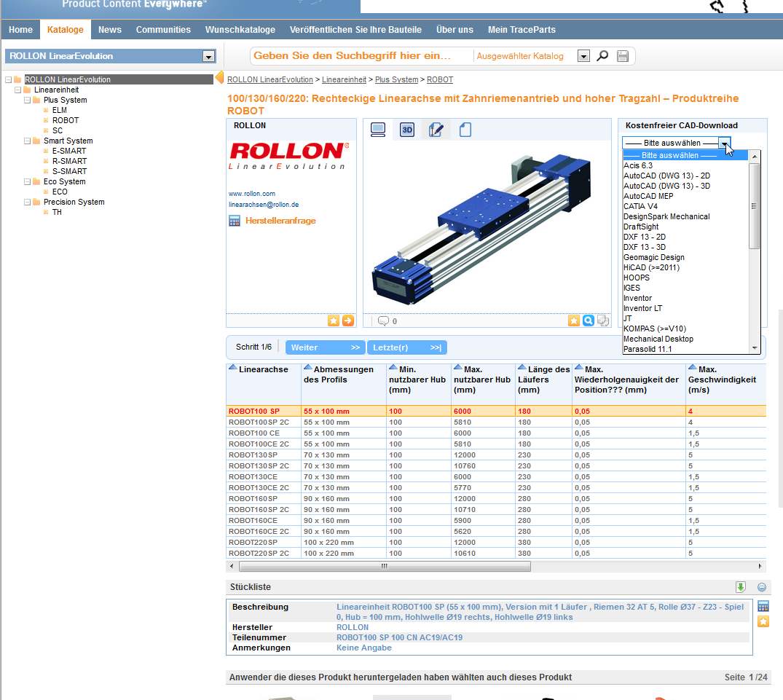This screenshot has height=700, width=783.
Task: Choose Inventor LT from CAD list
Action: pyautogui.click(x=685, y=308)
